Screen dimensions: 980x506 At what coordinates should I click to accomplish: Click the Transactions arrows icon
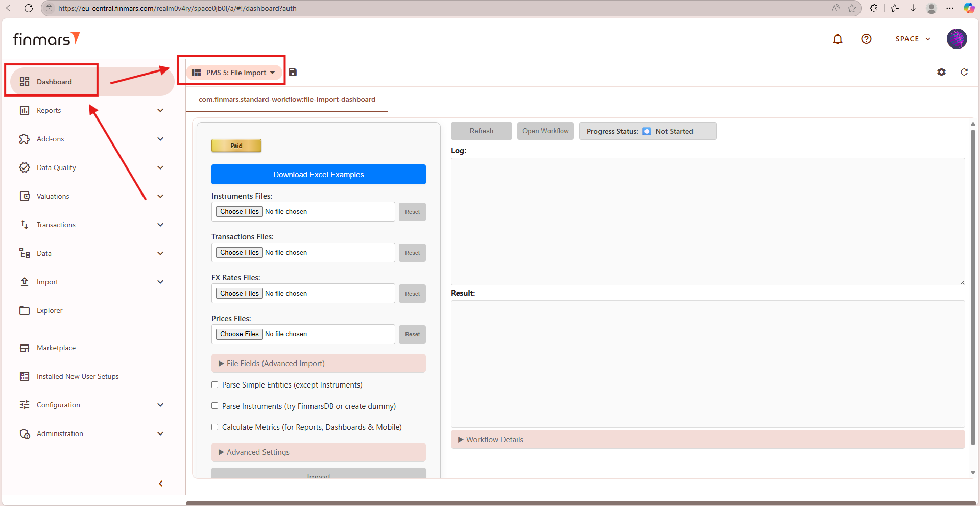tap(25, 225)
